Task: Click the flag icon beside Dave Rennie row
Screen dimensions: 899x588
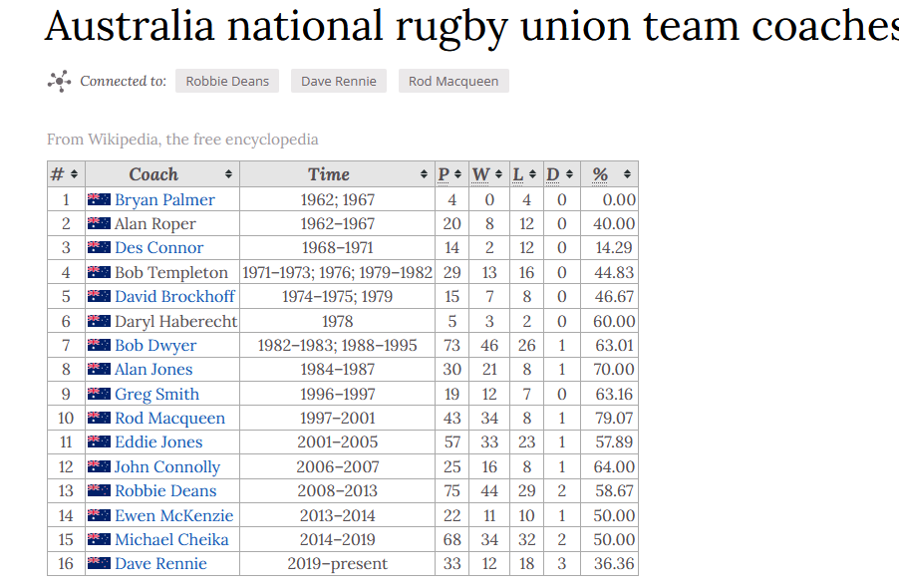Action: pos(99,563)
